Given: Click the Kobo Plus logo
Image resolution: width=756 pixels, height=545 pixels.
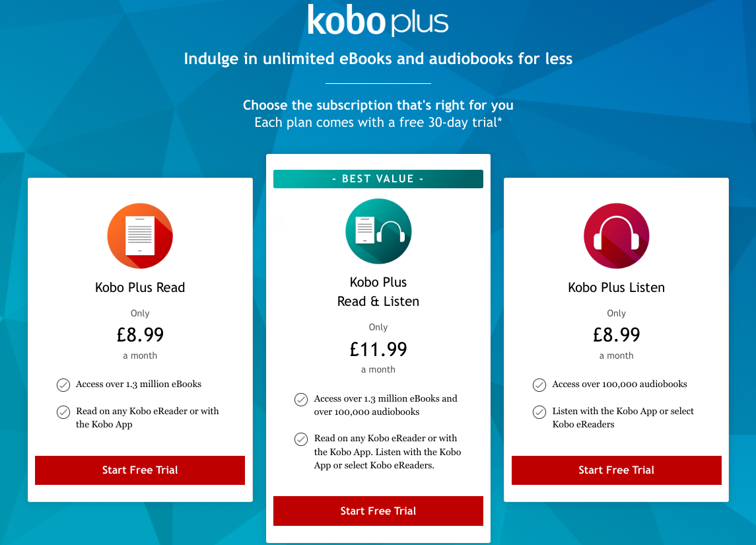Looking at the screenshot, I should pos(378,21).
